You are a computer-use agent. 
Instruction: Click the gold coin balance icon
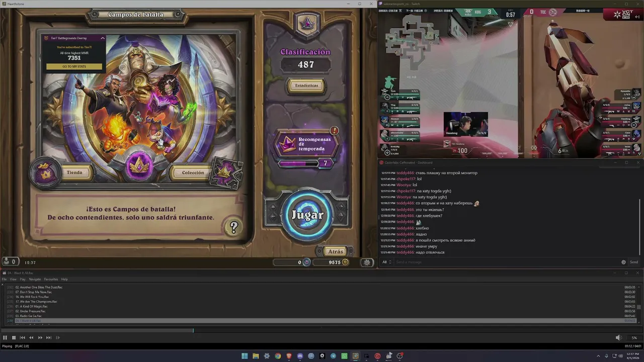pos(345,262)
